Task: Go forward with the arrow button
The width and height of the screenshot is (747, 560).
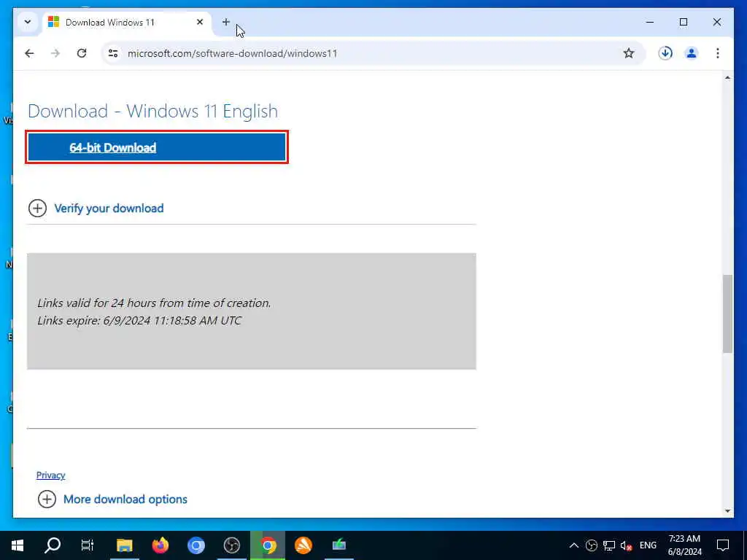Action: pyautogui.click(x=55, y=53)
